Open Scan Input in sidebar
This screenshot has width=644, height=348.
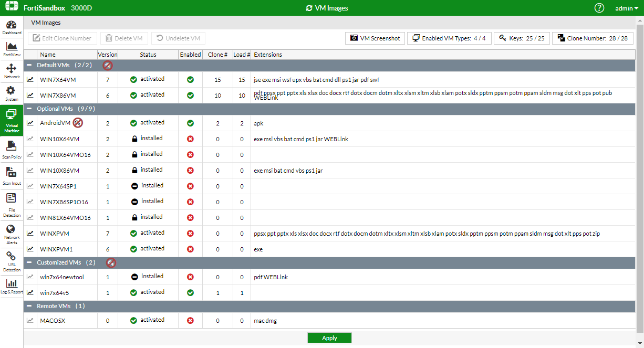click(x=12, y=176)
